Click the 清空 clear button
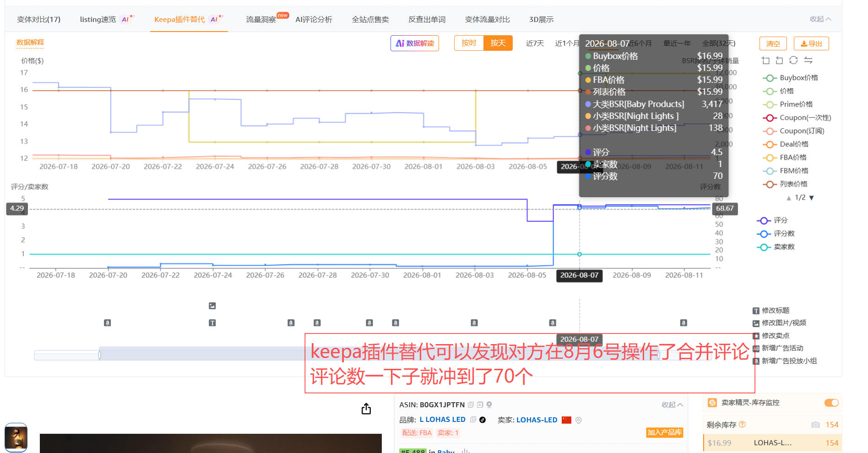The height and width of the screenshot is (453, 868). [773, 43]
